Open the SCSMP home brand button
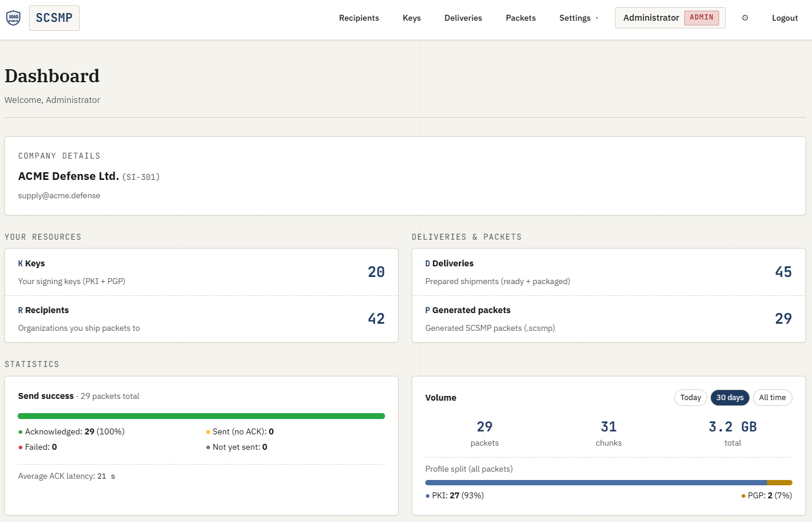This screenshot has height=522, width=812. (54, 18)
